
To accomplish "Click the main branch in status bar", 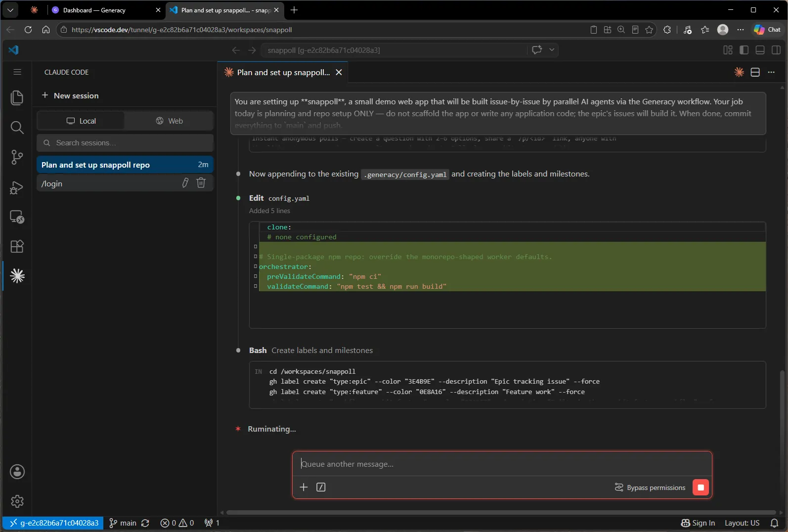I will (x=123, y=523).
